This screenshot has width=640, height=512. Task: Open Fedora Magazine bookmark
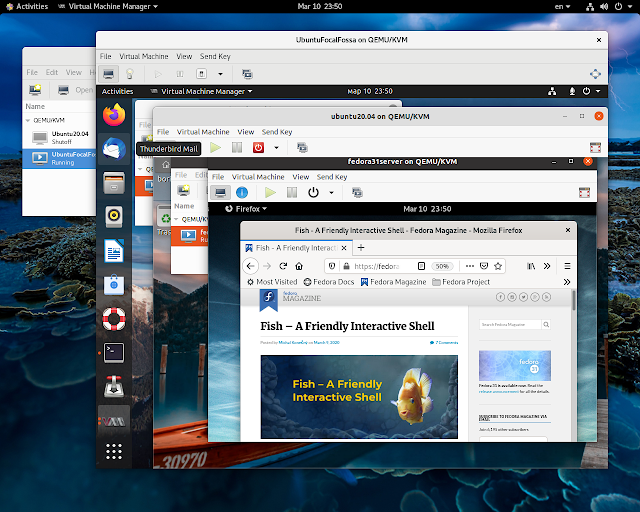pyautogui.click(x=393, y=282)
